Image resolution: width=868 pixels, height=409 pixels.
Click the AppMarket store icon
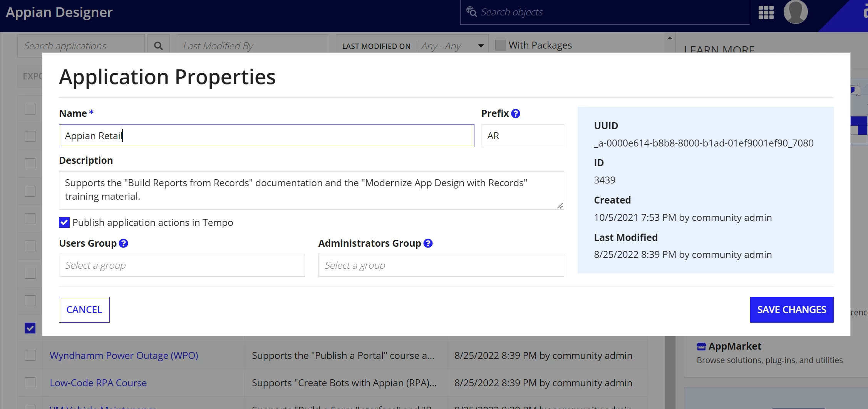coord(701,347)
